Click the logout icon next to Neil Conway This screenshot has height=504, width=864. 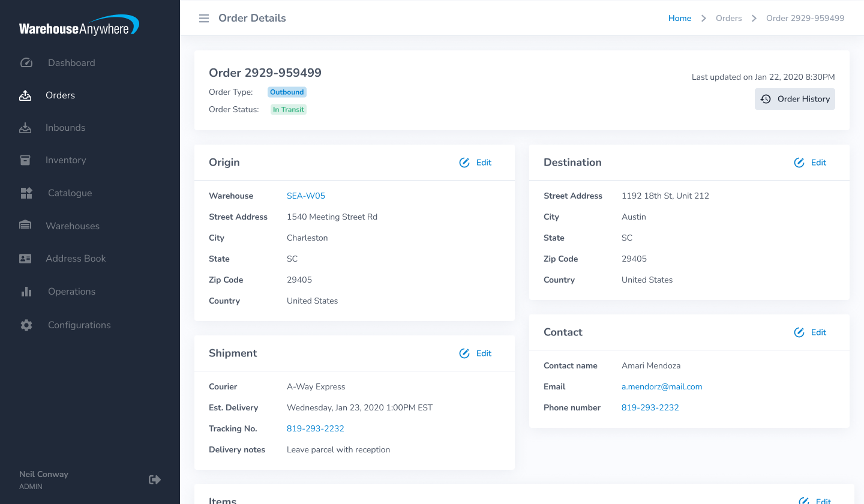point(154,479)
